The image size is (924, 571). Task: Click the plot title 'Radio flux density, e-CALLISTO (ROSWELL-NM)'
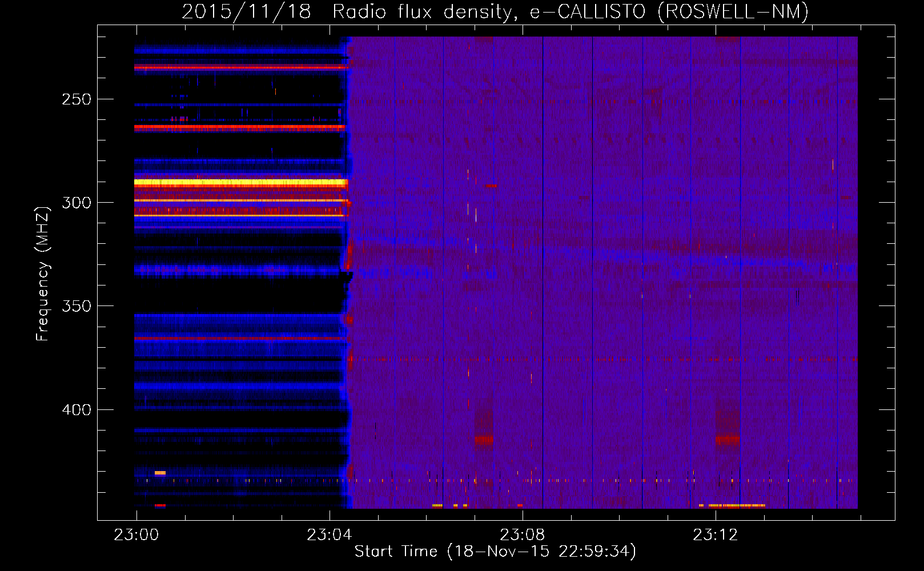pyautogui.click(x=571, y=11)
